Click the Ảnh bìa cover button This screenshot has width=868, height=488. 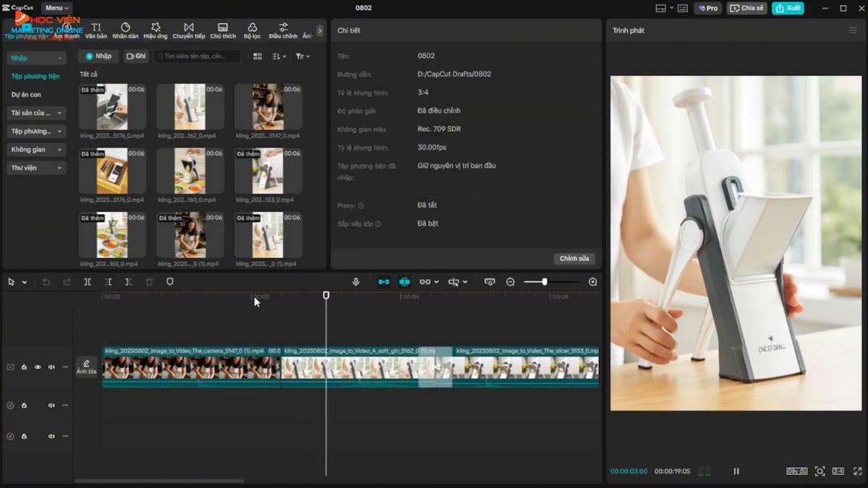86,367
